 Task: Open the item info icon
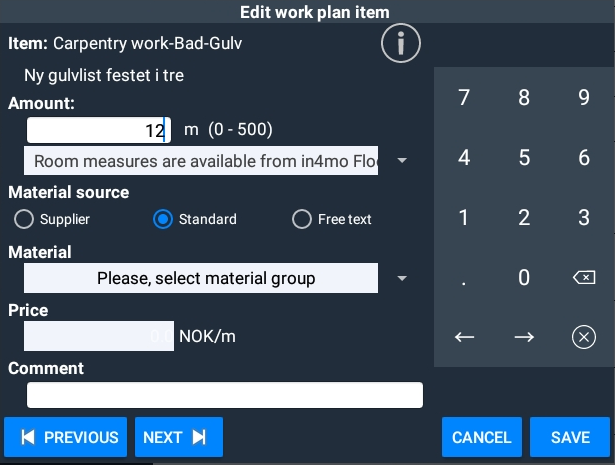tap(401, 44)
